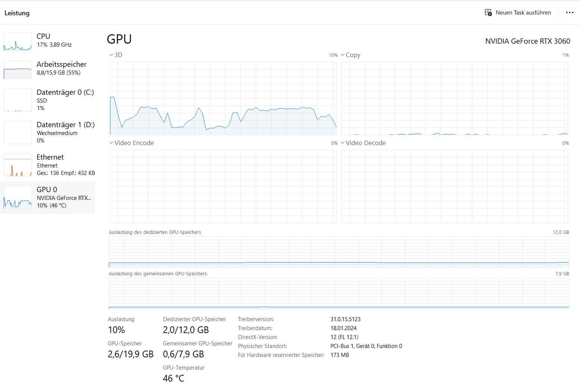Open the GPU 0 performance entry
Viewport: 580px width, 392px height.
pos(48,197)
